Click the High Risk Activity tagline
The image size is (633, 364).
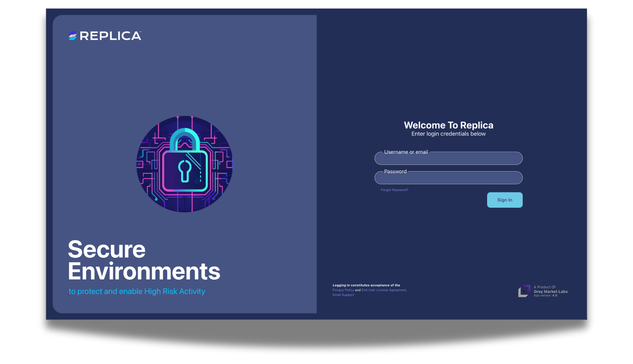[137, 291]
